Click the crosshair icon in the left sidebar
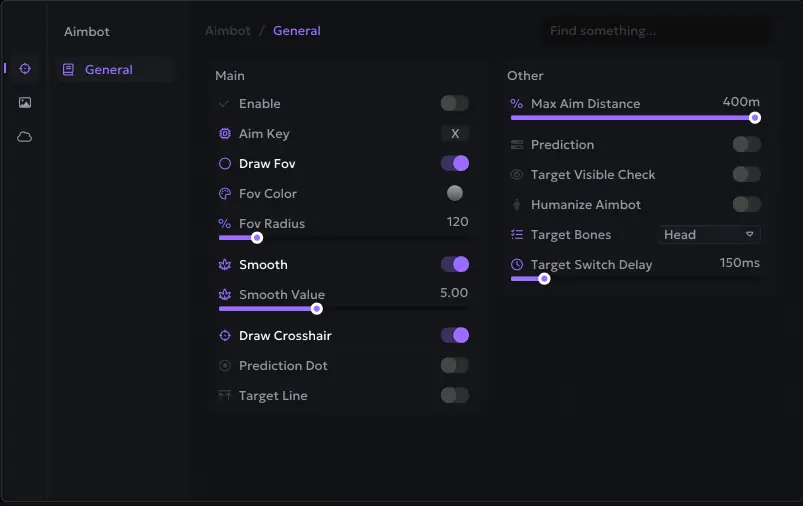This screenshot has width=803, height=506. coord(25,69)
